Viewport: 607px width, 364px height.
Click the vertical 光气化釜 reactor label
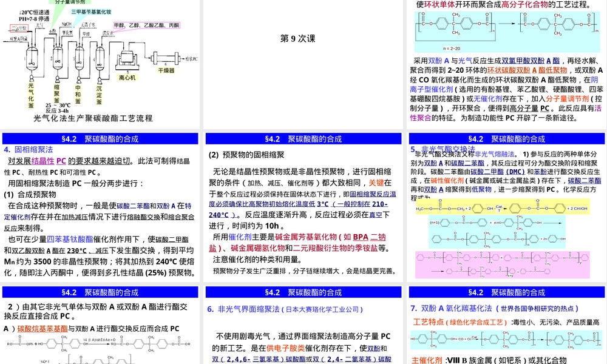pyautogui.click(x=31, y=95)
